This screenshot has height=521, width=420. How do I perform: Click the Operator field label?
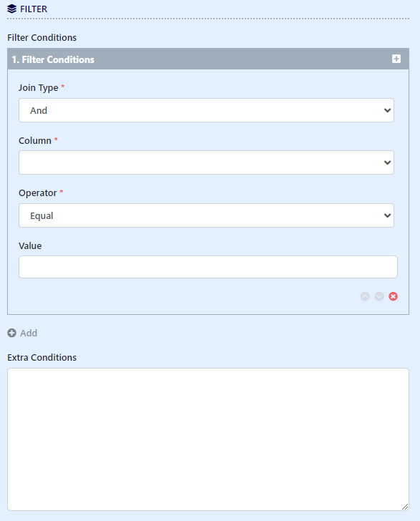tap(37, 193)
